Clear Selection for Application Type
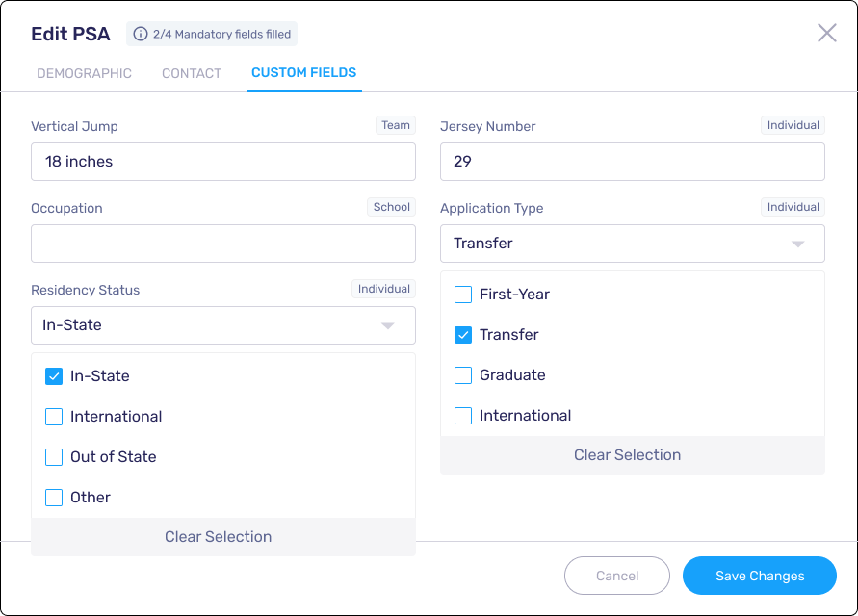The width and height of the screenshot is (858, 616). (627, 455)
